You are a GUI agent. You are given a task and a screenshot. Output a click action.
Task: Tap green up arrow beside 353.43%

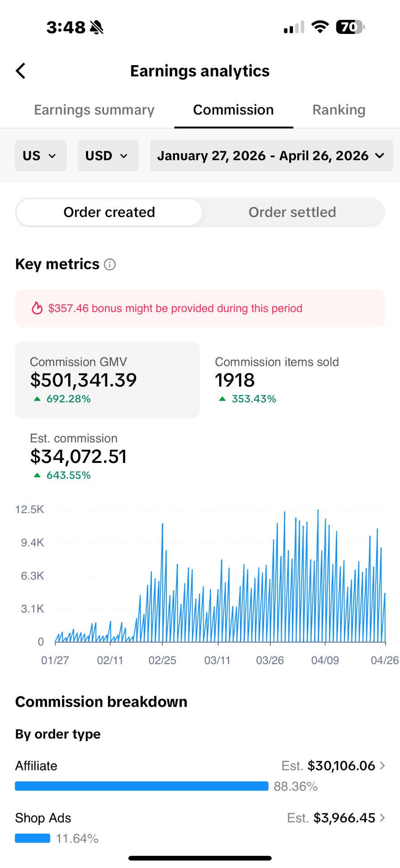(222, 399)
